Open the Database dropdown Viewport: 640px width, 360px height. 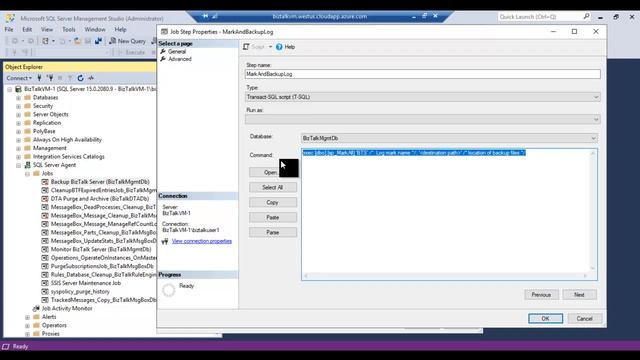point(449,138)
